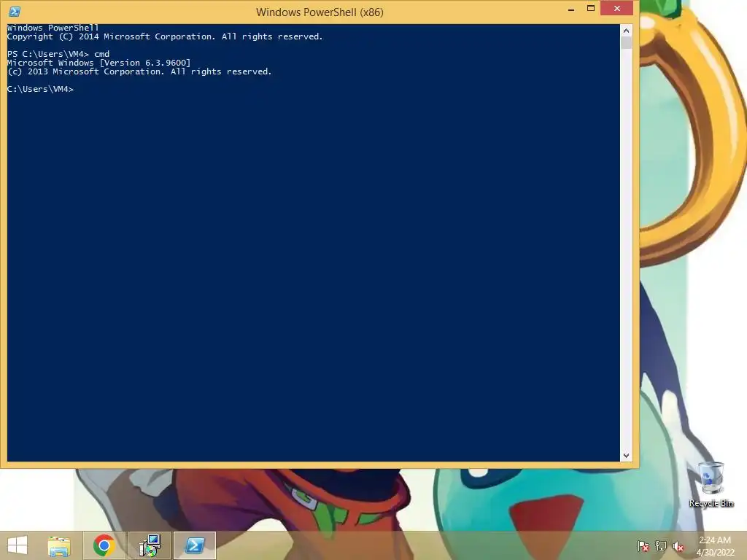Select the PowerShell taskbar button
Image resolution: width=747 pixels, height=560 pixels.
coord(195,545)
